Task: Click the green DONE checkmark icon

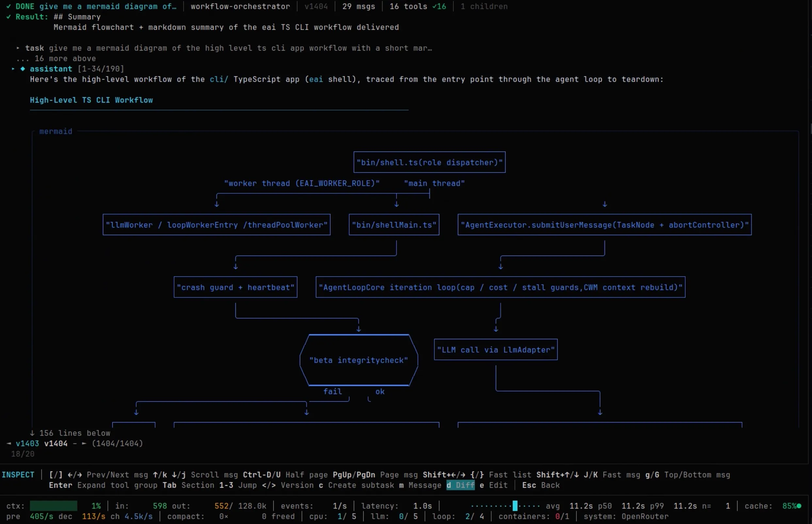Action: [8, 7]
